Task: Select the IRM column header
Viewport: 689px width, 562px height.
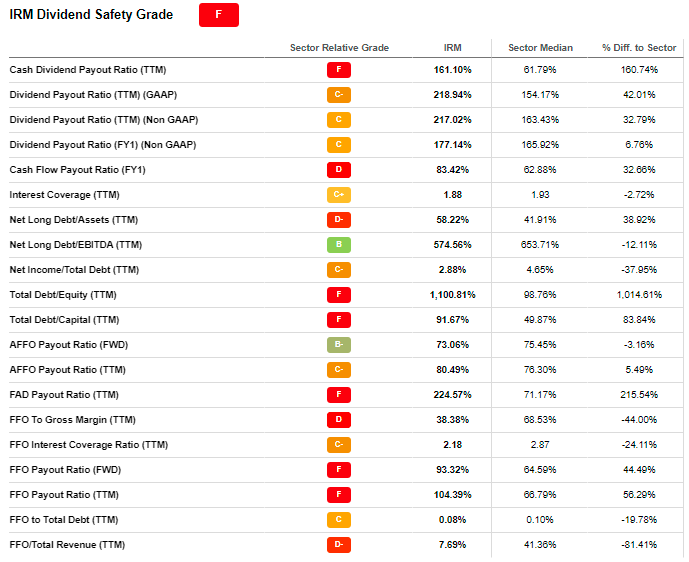Action: (x=453, y=48)
